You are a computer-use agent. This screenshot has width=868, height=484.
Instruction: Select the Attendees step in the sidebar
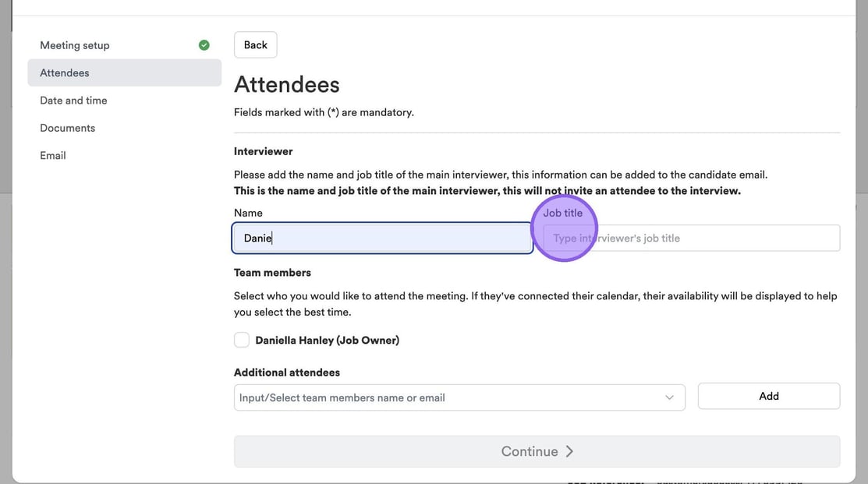tap(65, 72)
